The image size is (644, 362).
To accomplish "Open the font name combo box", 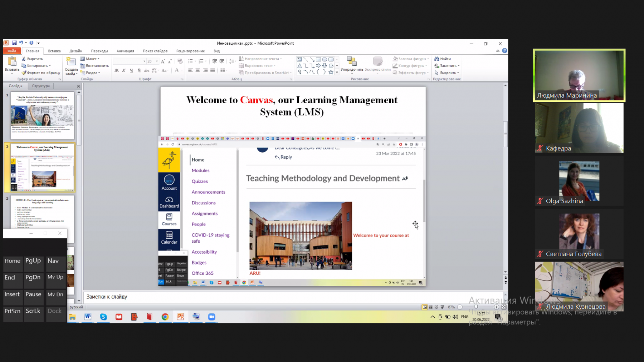I will (130, 61).
